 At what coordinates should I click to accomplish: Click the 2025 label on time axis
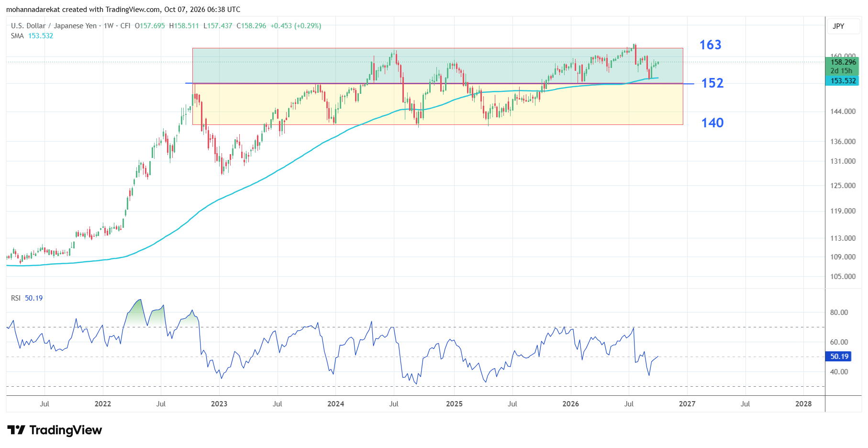454,404
